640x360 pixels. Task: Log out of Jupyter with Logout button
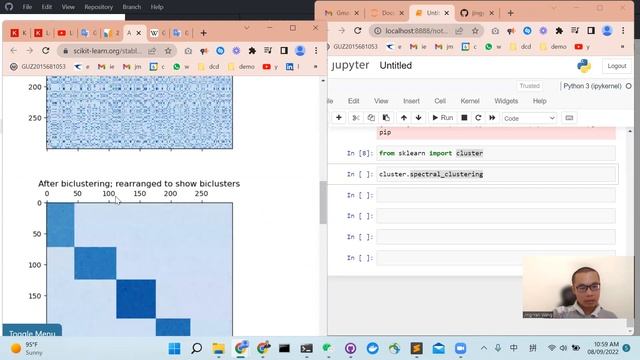[x=616, y=66]
